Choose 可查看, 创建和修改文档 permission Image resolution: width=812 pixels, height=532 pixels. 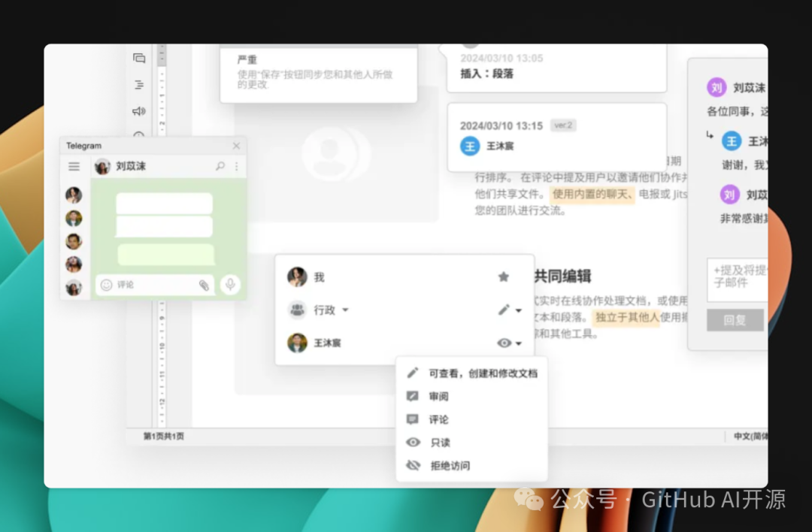(x=471, y=373)
